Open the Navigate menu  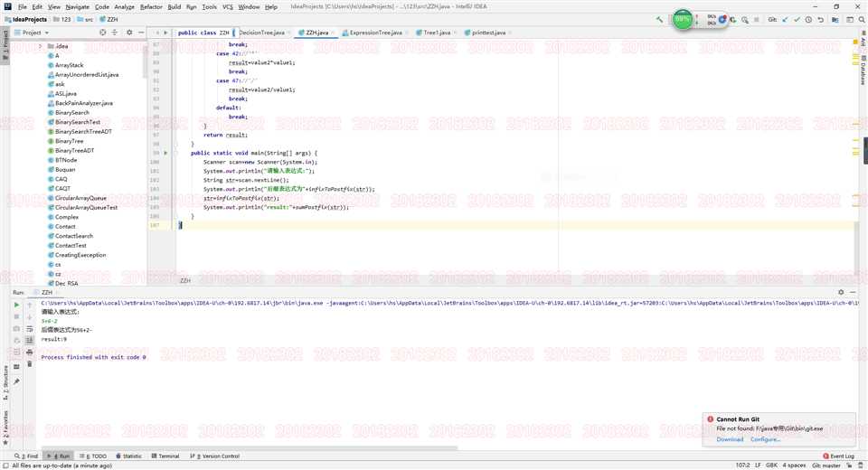77,6
